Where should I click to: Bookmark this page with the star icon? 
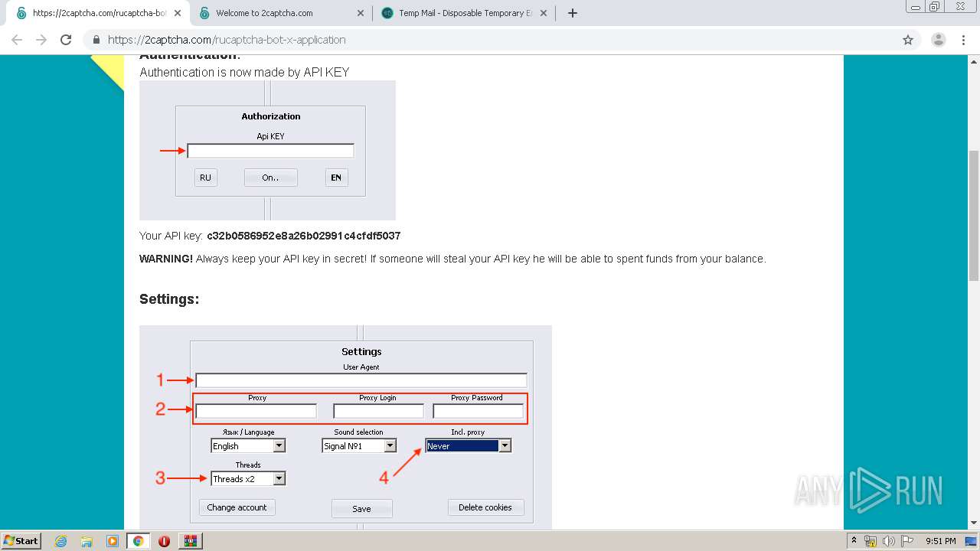908,40
